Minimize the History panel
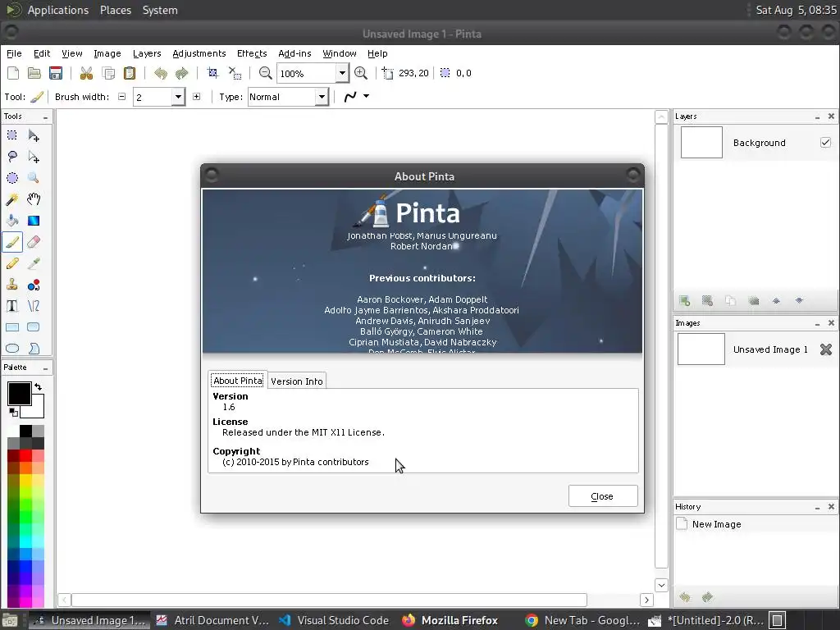Image resolution: width=840 pixels, height=630 pixels. point(818,507)
